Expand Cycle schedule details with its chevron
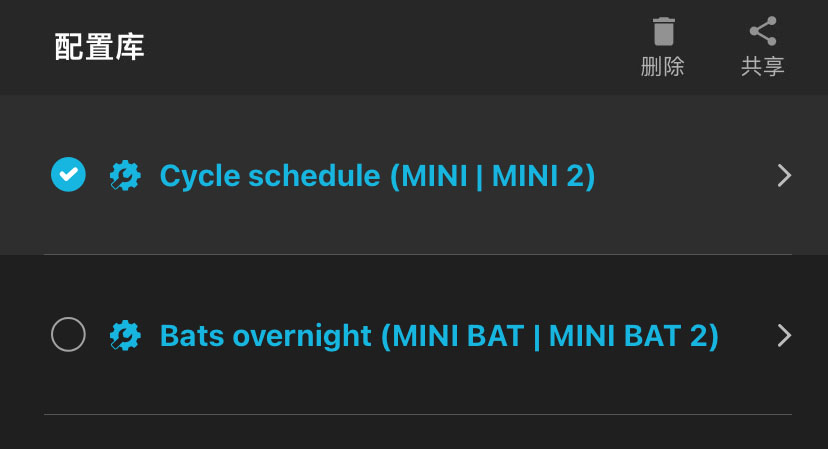The image size is (828, 449). point(784,176)
